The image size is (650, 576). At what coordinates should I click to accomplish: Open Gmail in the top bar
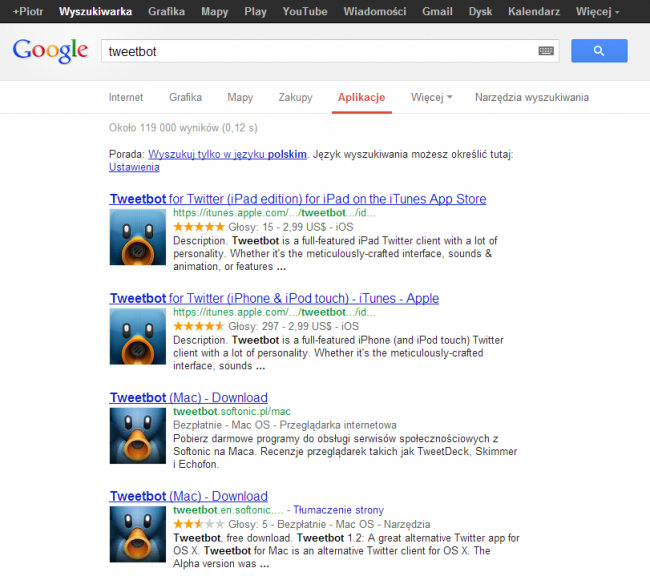[x=437, y=12]
